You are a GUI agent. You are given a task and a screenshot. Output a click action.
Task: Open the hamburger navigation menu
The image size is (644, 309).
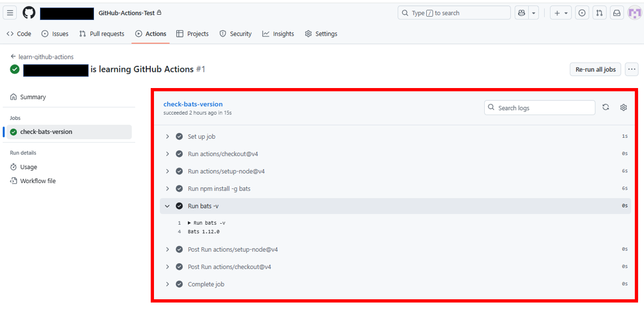pos(10,13)
